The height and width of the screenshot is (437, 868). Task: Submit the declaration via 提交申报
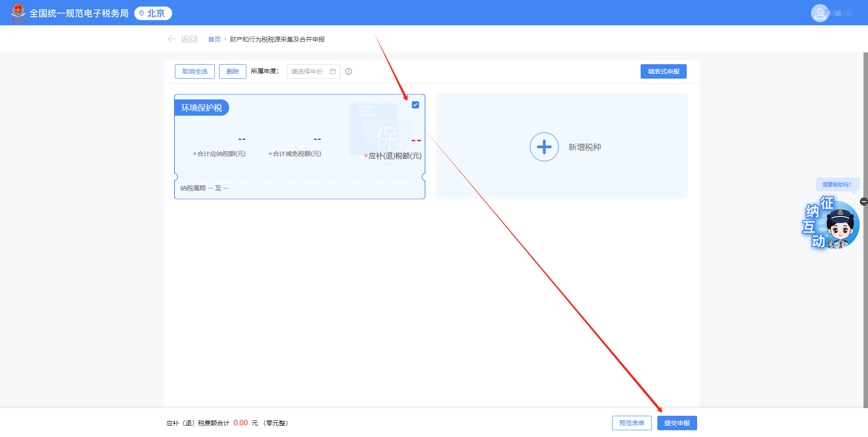(x=677, y=423)
